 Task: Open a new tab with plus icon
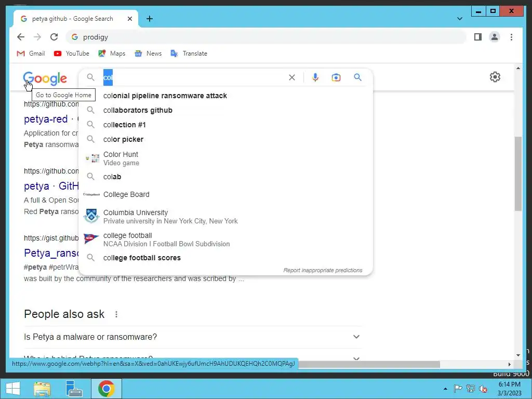coord(150,19)
